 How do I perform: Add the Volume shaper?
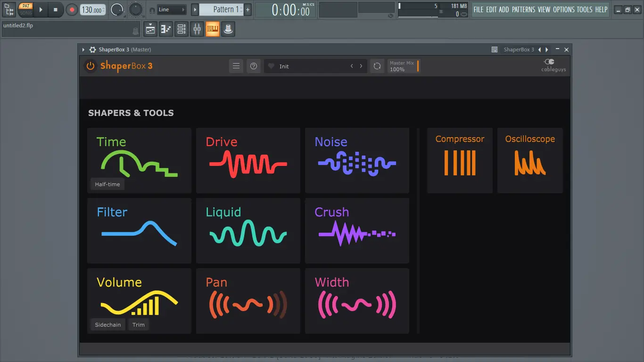coord(139,301)
